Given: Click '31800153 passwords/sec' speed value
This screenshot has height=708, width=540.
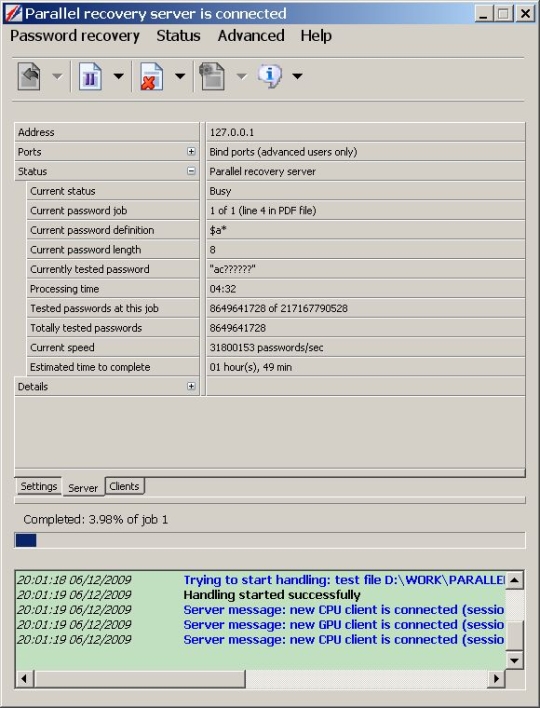Looking at the screenshot, I should pyautogui.click(x=266, y=347).
